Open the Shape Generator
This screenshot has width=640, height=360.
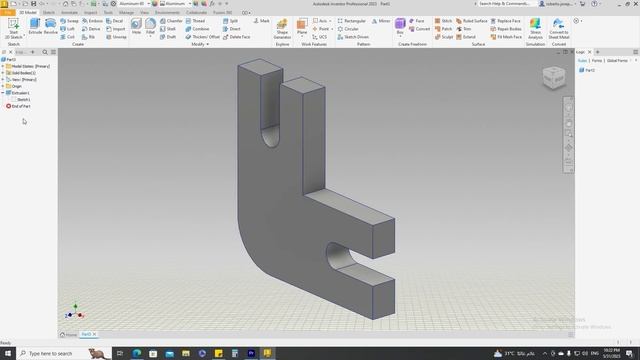point(282,29)
